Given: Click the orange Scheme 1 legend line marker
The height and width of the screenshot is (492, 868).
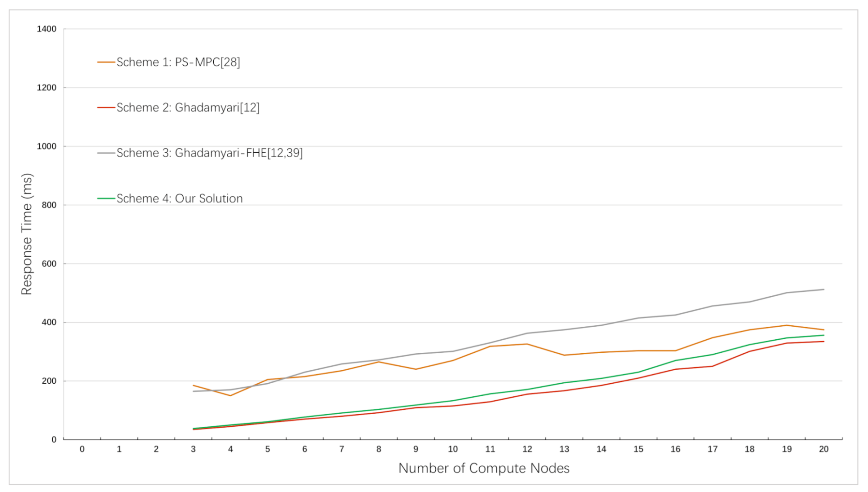Looking at the screenshot, I should [x=106, y=62].
